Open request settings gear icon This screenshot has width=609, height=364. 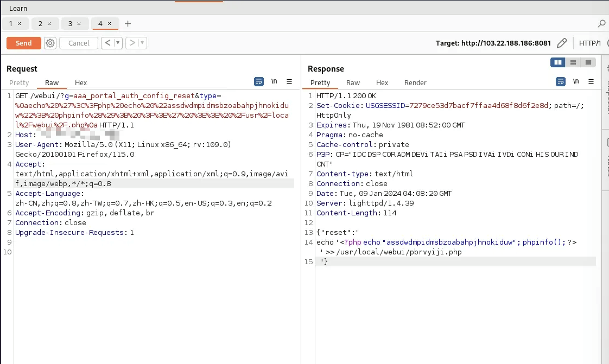pos(50,43)
